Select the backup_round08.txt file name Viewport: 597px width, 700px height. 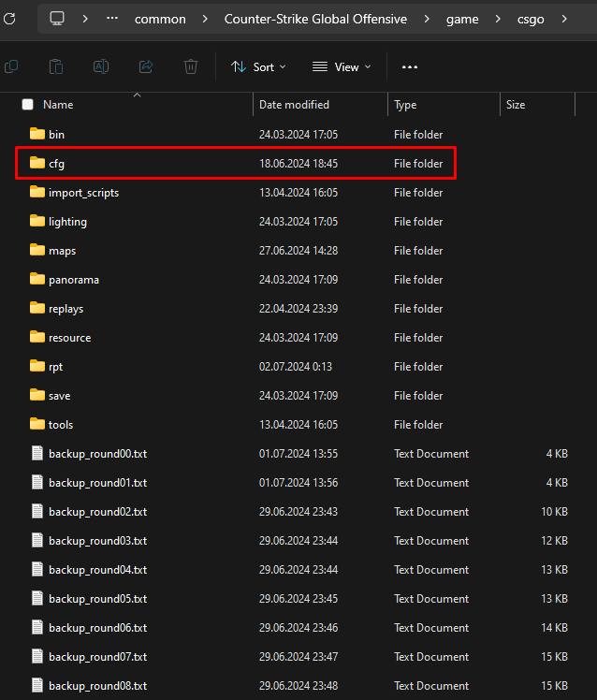click(x=98, y=686)
